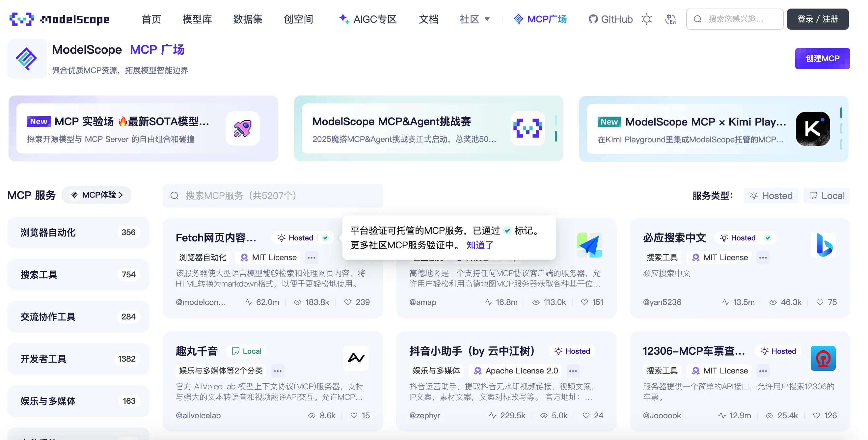
Task: Click the Bing logo on 必应搜索中文 card
Action: [x=823, y=245]
